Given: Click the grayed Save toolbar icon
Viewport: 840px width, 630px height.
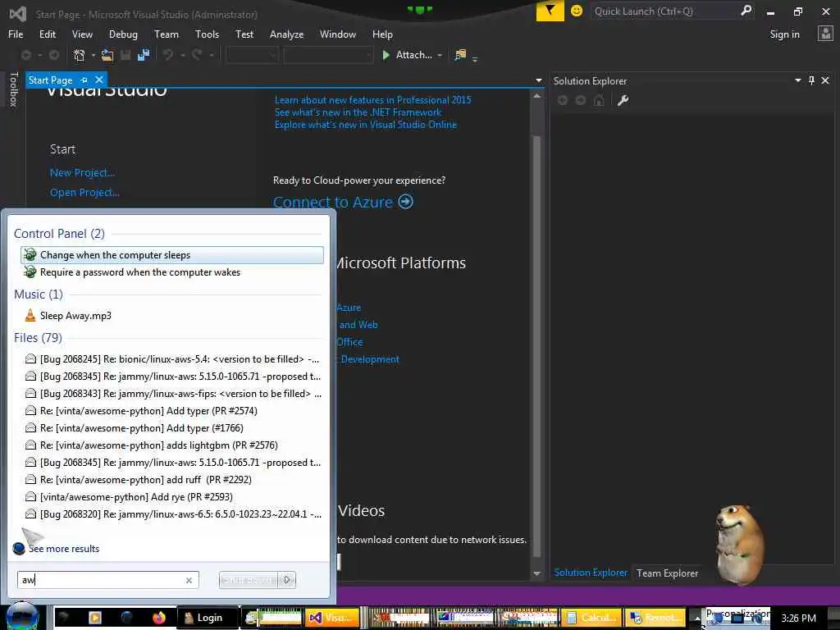Looking at the screenshot, I should click(126, 55).
